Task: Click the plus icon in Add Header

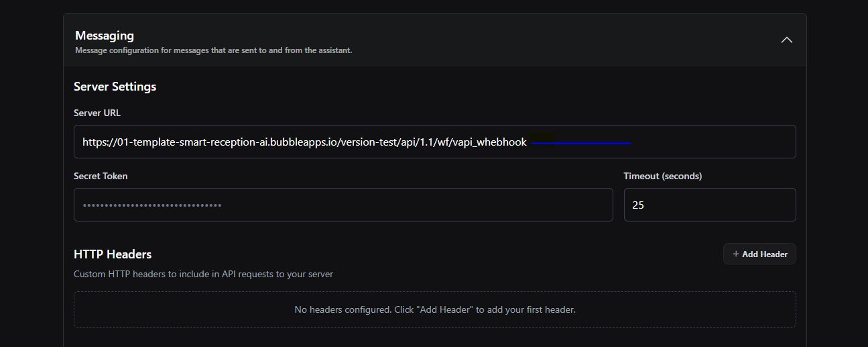Action: tap(736, 254)
